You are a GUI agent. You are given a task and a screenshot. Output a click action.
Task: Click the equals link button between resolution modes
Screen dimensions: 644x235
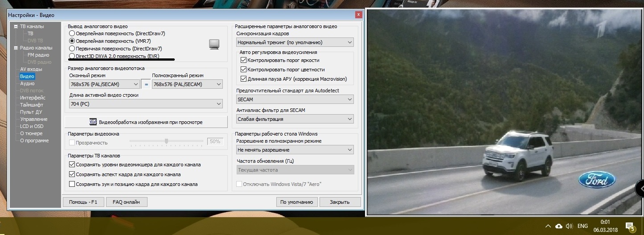click(146, 84)
